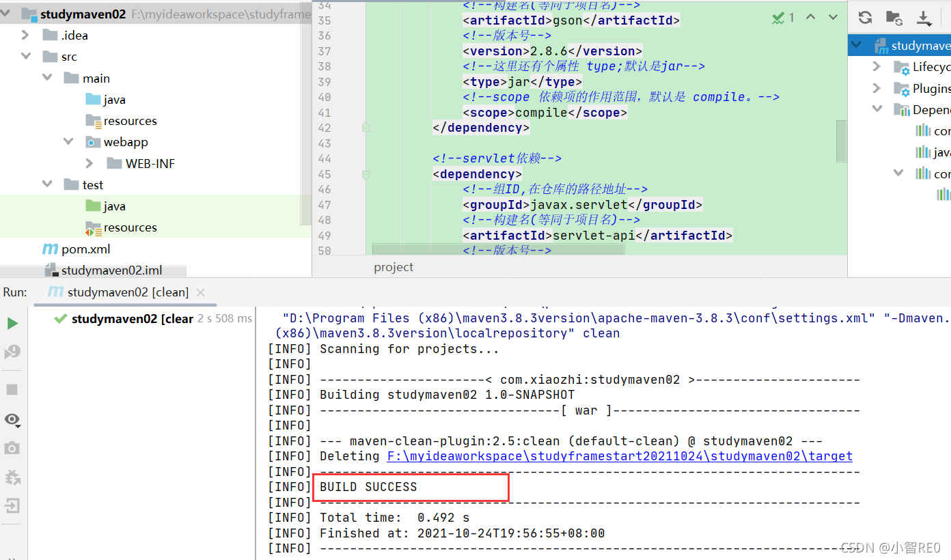951x560 pixels.
Task: Expand the Lifecycle node in Maven panel
Action: [877, 67]
